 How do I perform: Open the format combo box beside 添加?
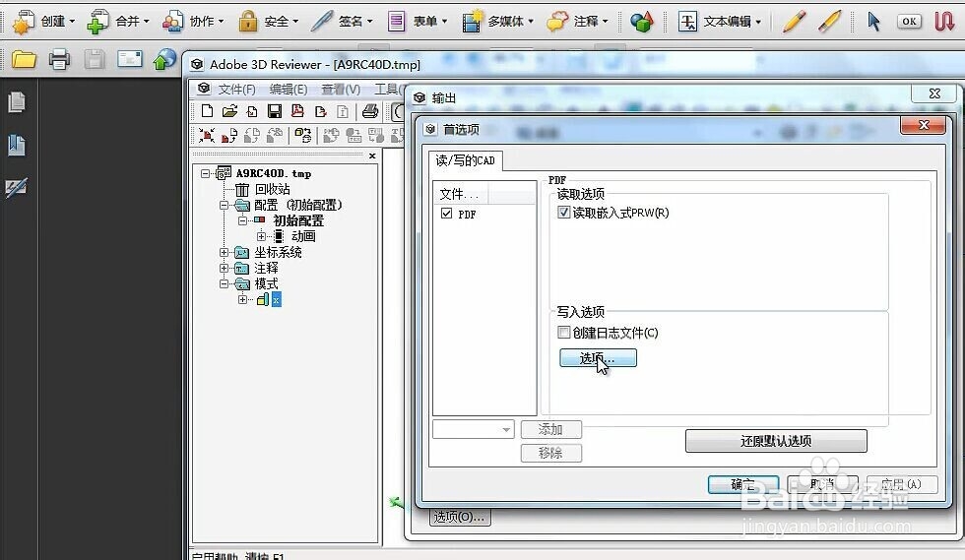pyautogui.click(x=474, y=429)
